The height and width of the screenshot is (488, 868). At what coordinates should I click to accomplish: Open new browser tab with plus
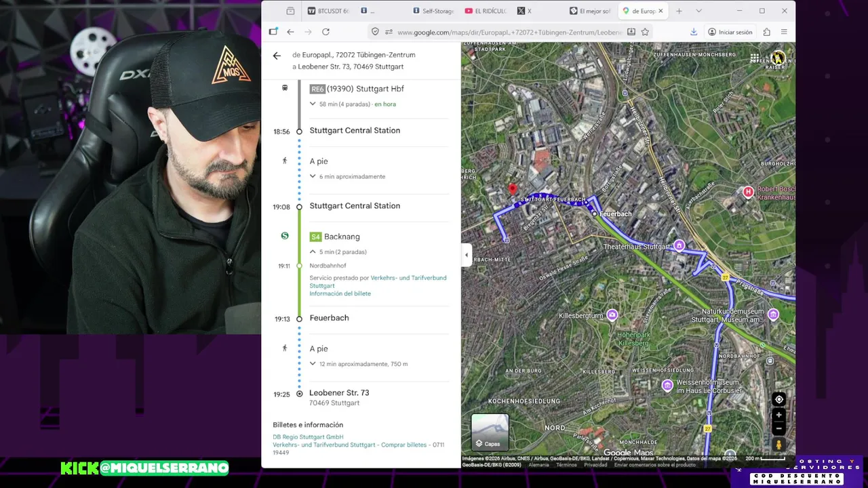pos(679,11)
